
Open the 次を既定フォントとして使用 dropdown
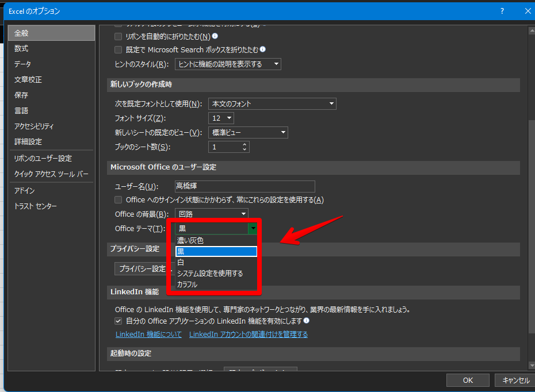pyautogui.click(x=332, y=103)
